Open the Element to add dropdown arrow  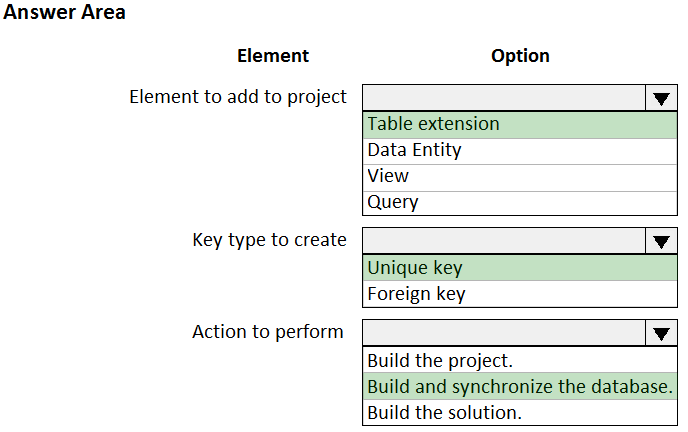point(660,98)
